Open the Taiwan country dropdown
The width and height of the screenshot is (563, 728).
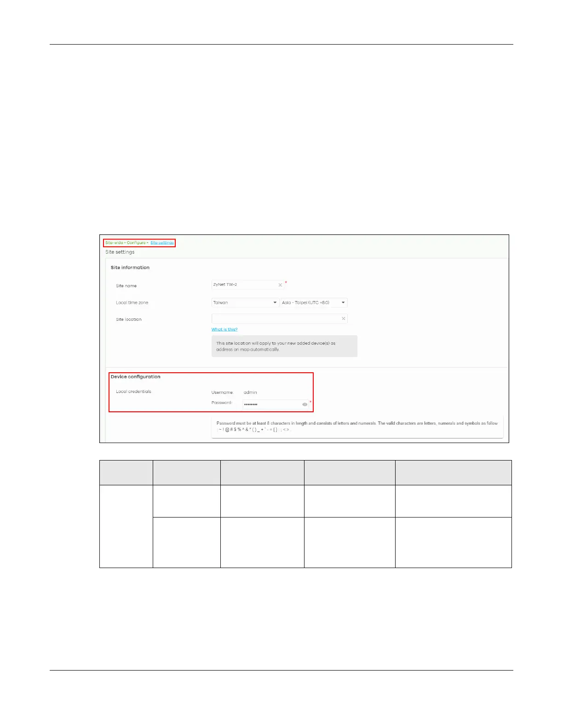pyautogui.click(x=245, y=302)
